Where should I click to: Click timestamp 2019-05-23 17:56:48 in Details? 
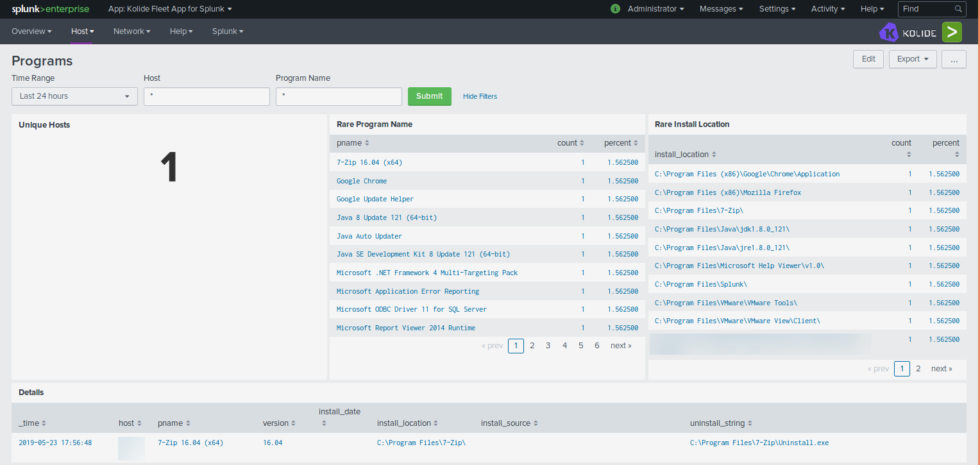coord(55,443)
